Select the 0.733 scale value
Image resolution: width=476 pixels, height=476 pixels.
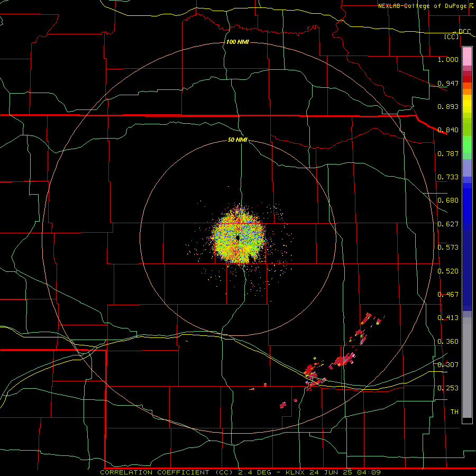click(x=448, y=177)
